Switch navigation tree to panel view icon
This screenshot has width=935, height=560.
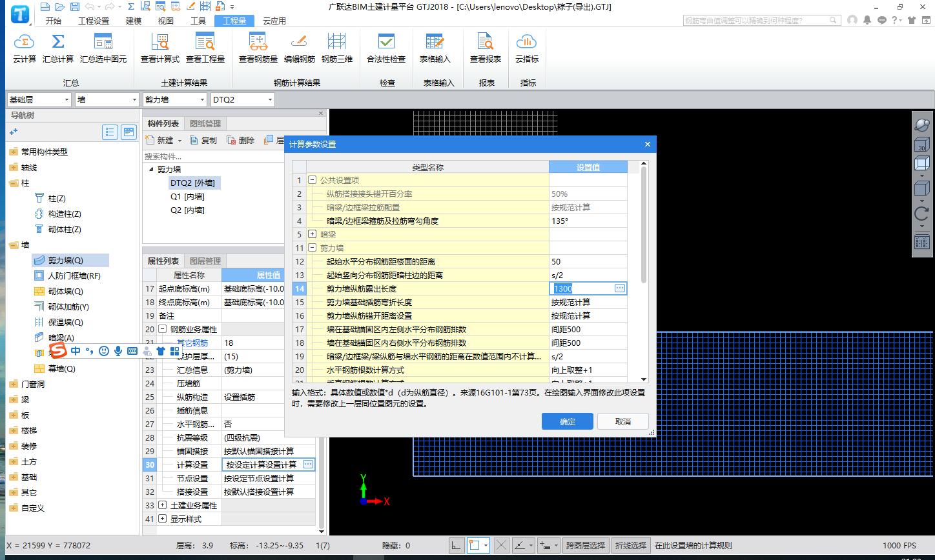click(129, 132)
